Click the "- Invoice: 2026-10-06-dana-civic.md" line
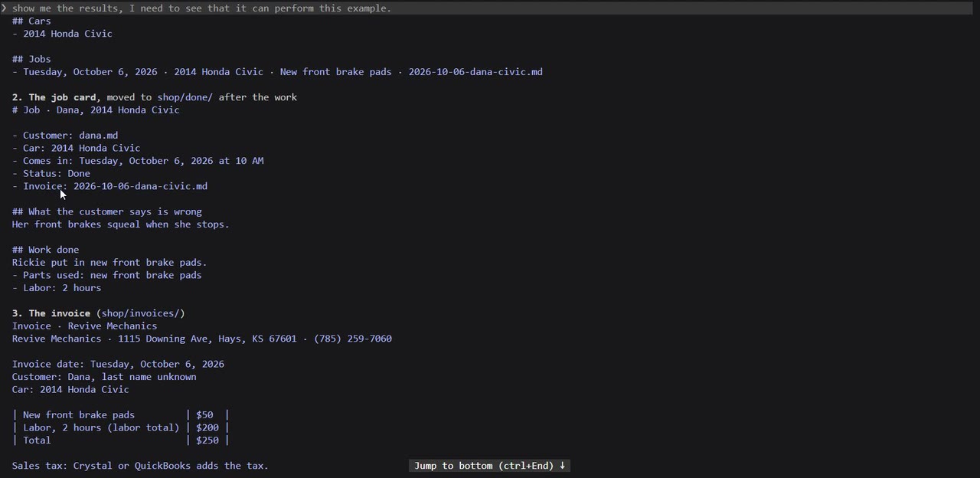The width and height of the screenshot is (980, 478). [x=109, y=186]
